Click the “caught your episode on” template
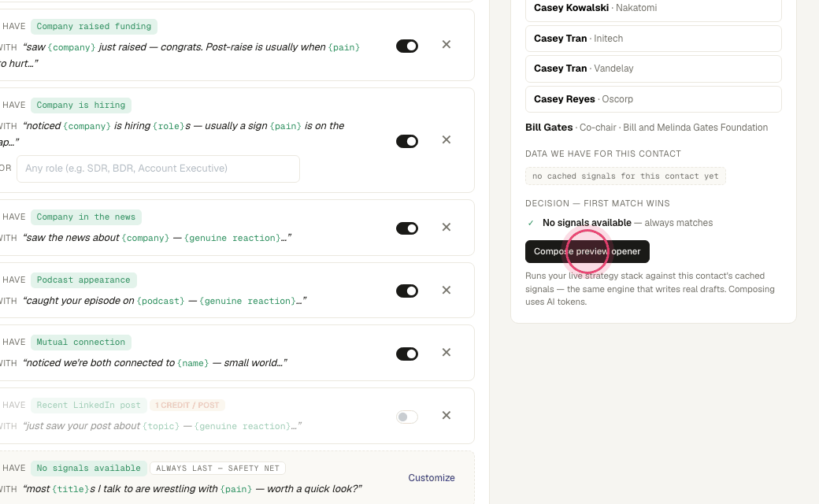The image size is (819, 504). (x=165, y=301)
